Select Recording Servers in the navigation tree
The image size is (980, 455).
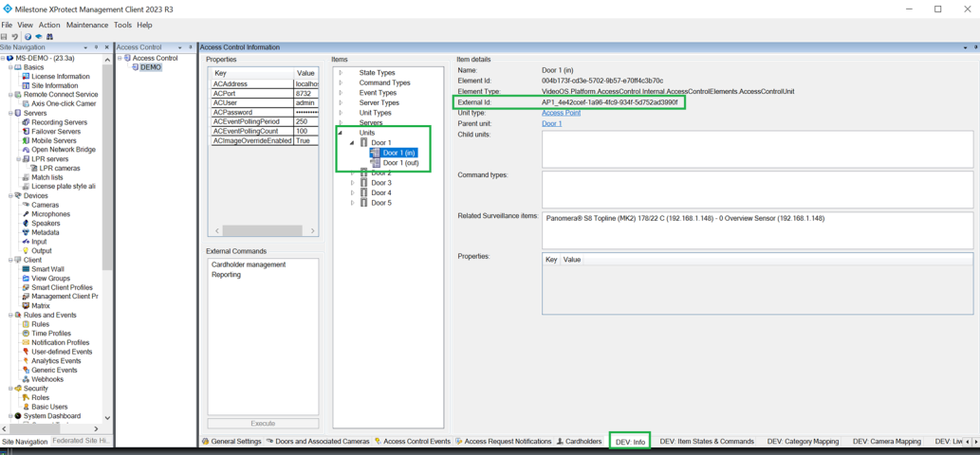click(x=59, y=122)
